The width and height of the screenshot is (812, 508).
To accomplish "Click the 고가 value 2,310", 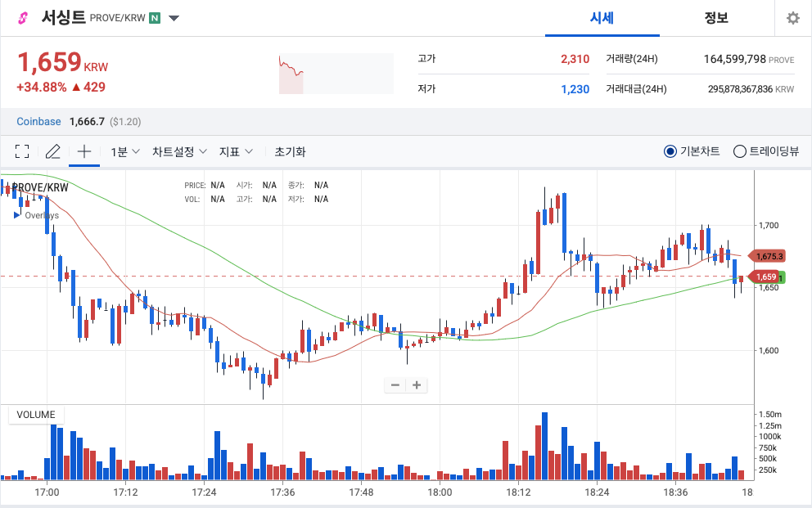I will point(575,59).
